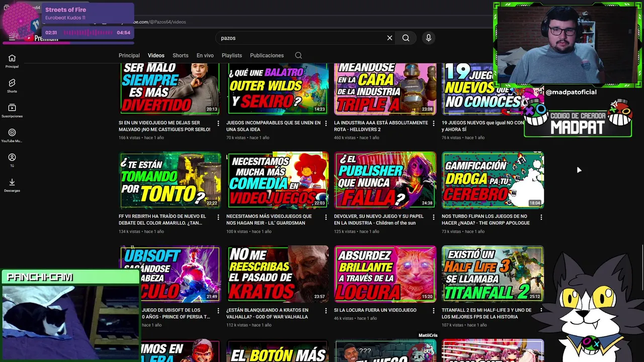
Task: Open Principal (home) in the sidebar
Action: click(x=12, y=61)
